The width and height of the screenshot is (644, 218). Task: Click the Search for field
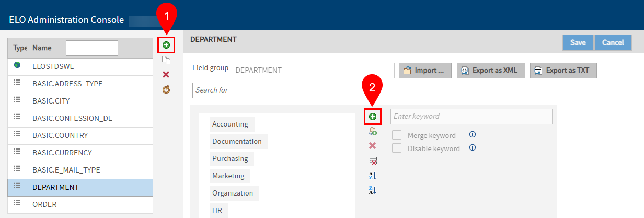pos(273,90)
